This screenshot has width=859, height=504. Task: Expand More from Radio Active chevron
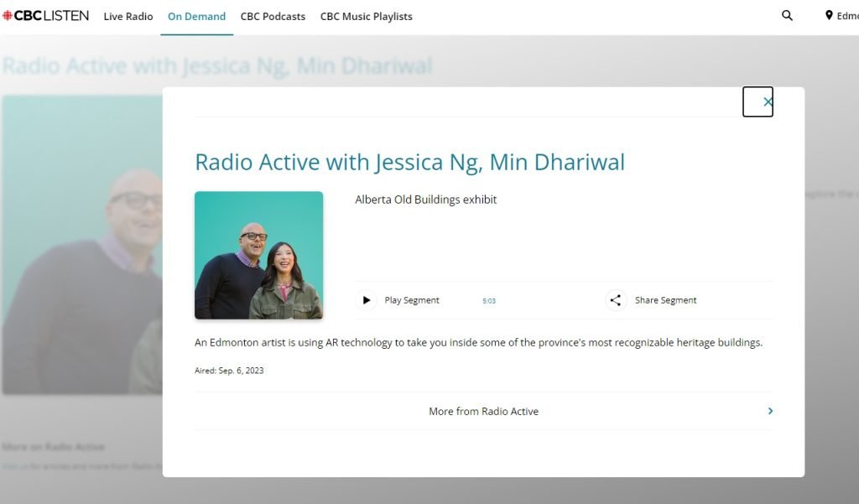point(770,411)
